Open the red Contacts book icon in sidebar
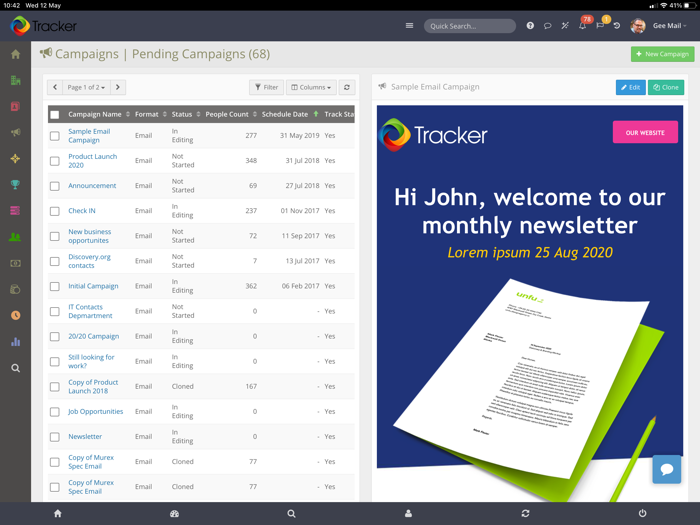This screenshot has height=525, width=700. (x=15, y=107)
